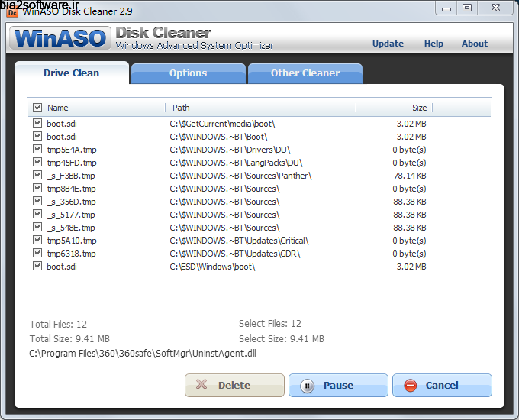Open the Options tab
The image size is (519, 420).
pyautogui.click(x=188, y=73)
